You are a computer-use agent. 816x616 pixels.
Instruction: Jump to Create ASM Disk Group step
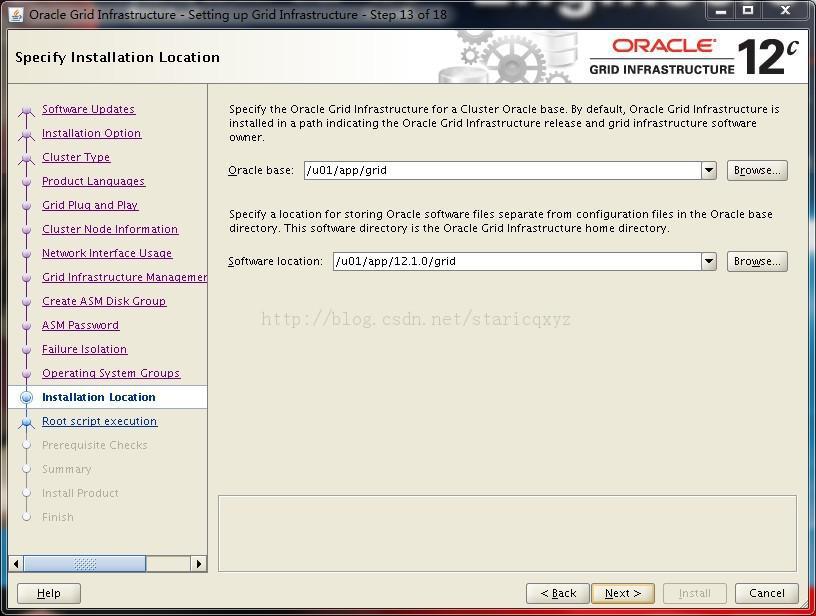104,301
